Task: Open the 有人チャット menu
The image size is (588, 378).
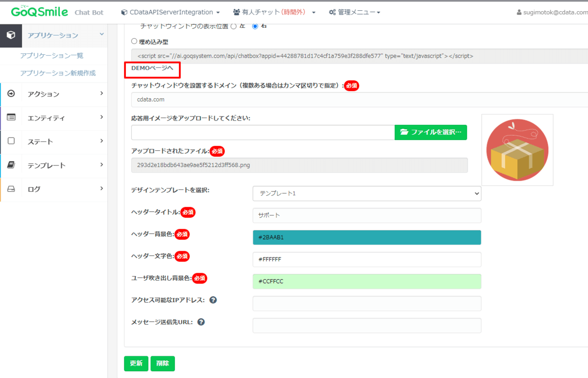Action: (274, 12)
